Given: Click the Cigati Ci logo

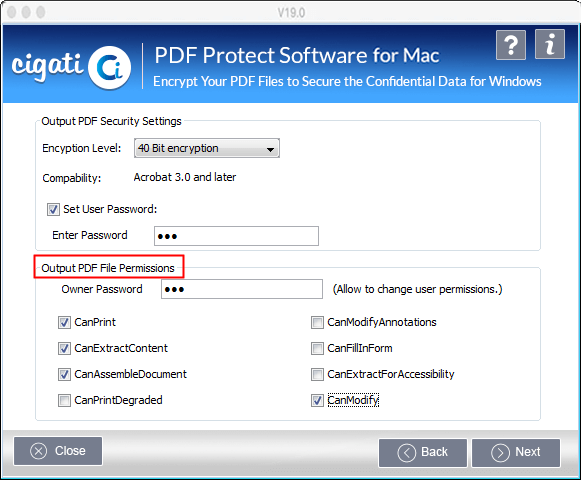Looking at the screenshot, I should click(x=110, y=68).
